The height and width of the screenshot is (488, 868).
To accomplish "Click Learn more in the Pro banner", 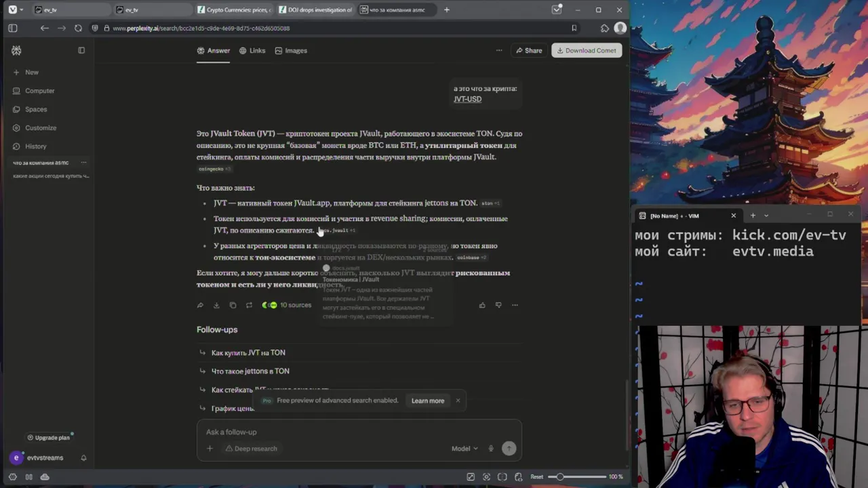I will [x=428, y=401].
